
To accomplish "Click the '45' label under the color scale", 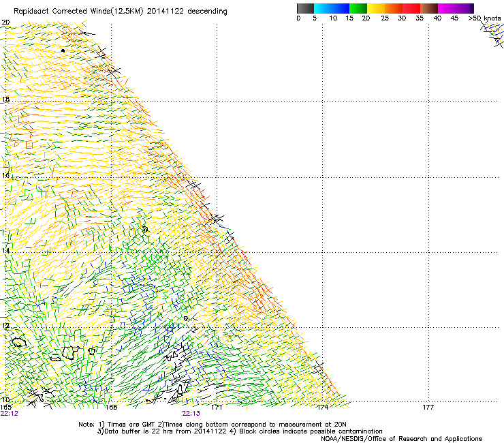I will pyautogui.click(x=454, y=18).
